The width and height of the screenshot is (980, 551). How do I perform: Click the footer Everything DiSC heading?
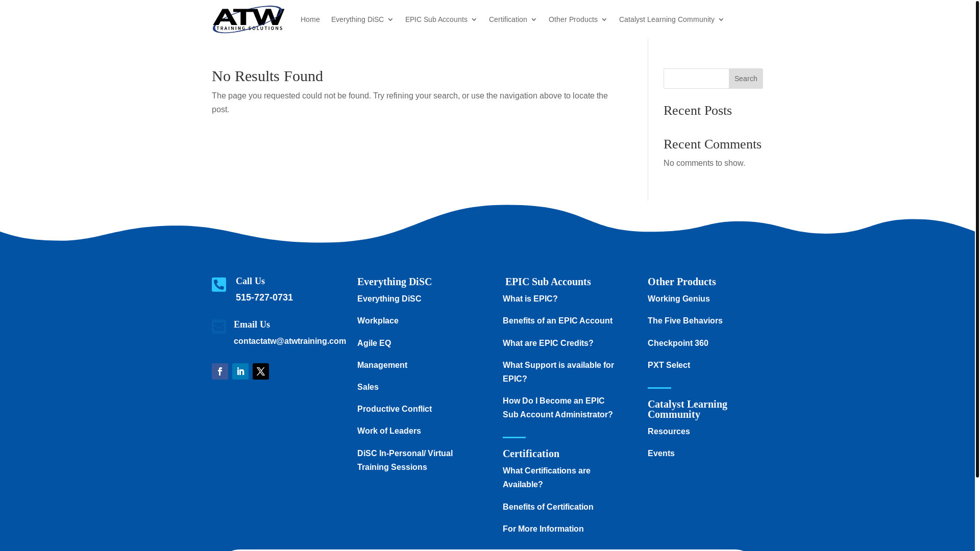[x=395, y=282]
